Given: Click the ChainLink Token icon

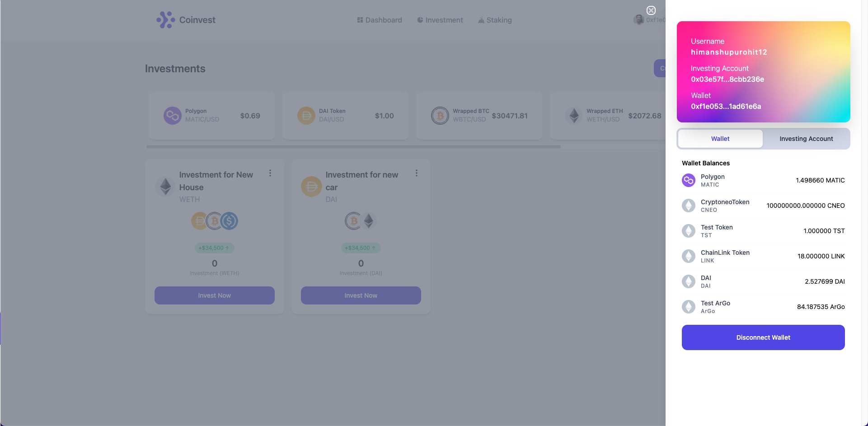Looking at the screenshot, I should (689, 256).
